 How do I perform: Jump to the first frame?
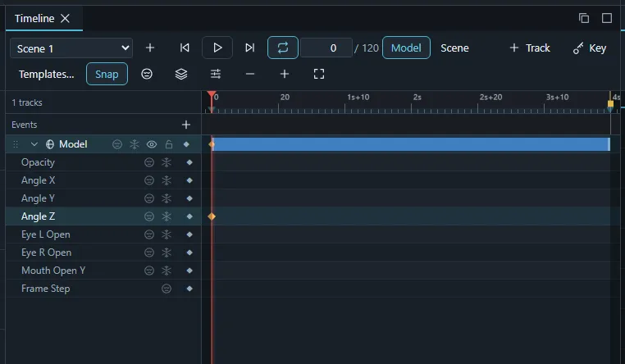point(185,48)
